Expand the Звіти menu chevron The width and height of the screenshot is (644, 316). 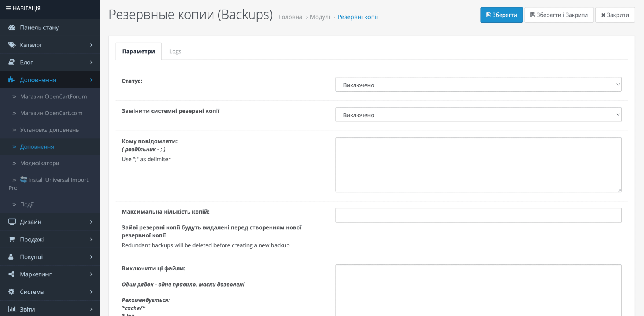(91, 309)
